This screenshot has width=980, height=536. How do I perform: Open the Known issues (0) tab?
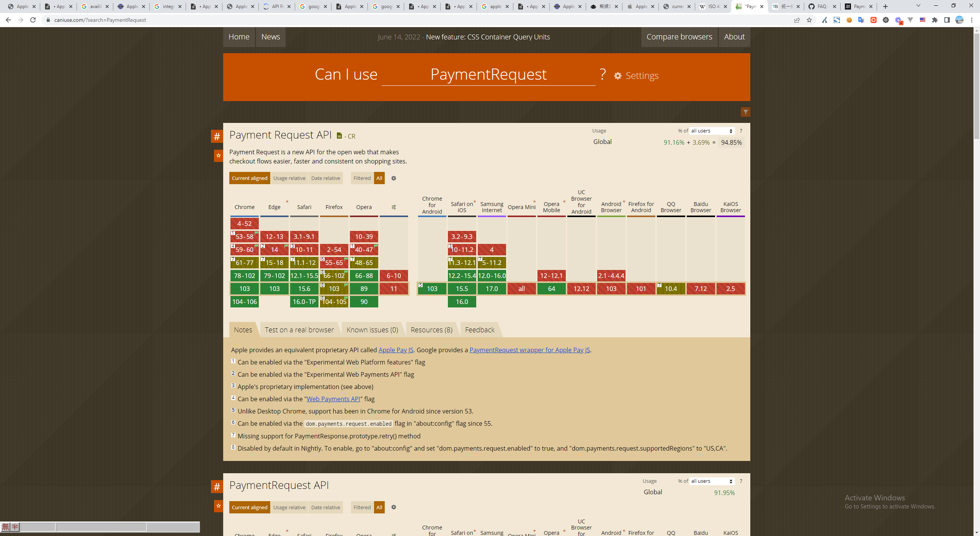(372, 330)
